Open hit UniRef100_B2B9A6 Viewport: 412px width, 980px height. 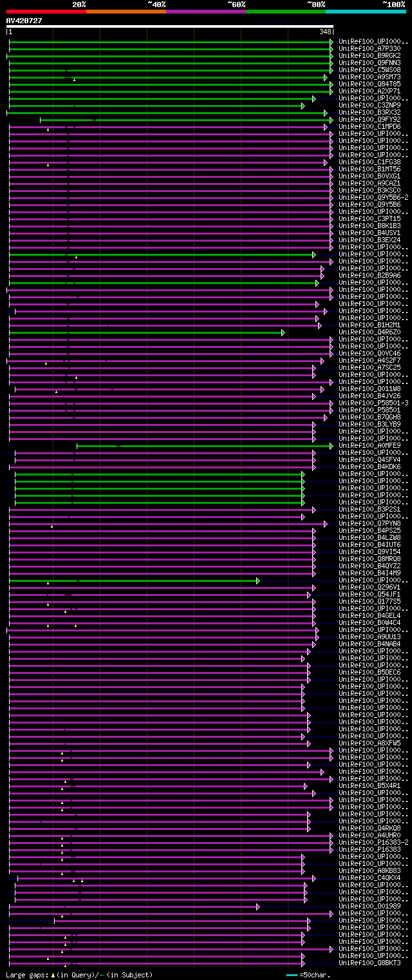[x=370, y=275]
